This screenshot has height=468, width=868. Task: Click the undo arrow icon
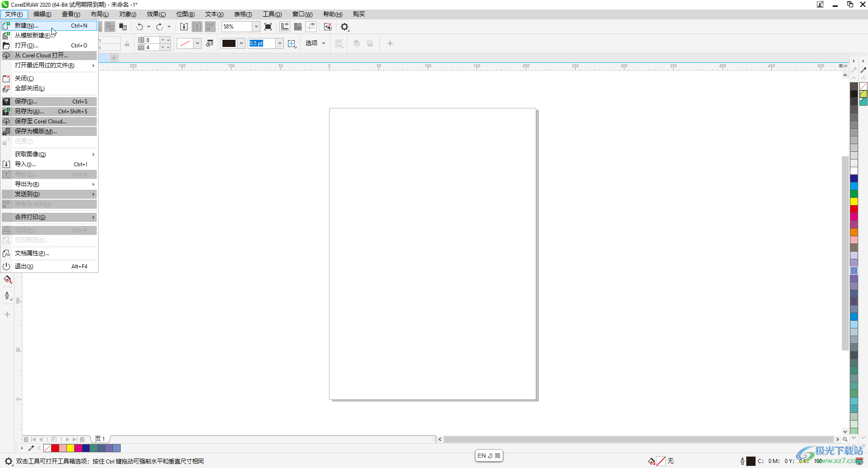pyautogui.click(x=140, y=27)
